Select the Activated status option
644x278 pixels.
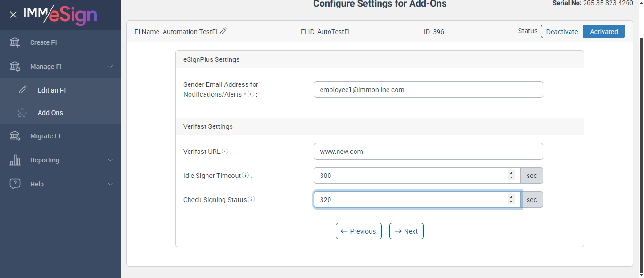coord(603,32)
